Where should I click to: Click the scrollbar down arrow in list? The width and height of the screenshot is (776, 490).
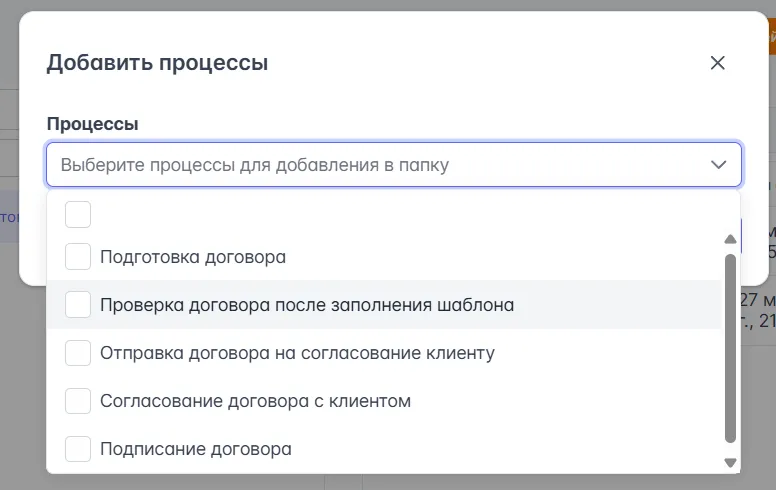point(730,463)
